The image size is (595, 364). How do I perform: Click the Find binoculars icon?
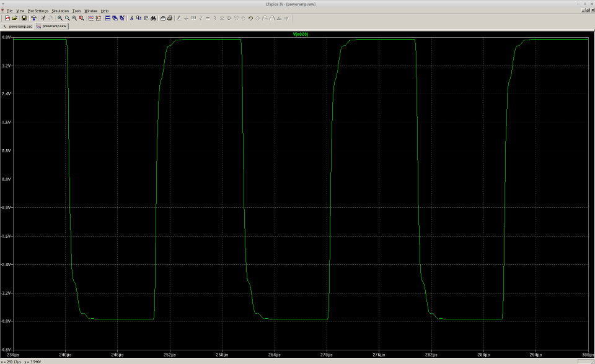pos(153,18)
